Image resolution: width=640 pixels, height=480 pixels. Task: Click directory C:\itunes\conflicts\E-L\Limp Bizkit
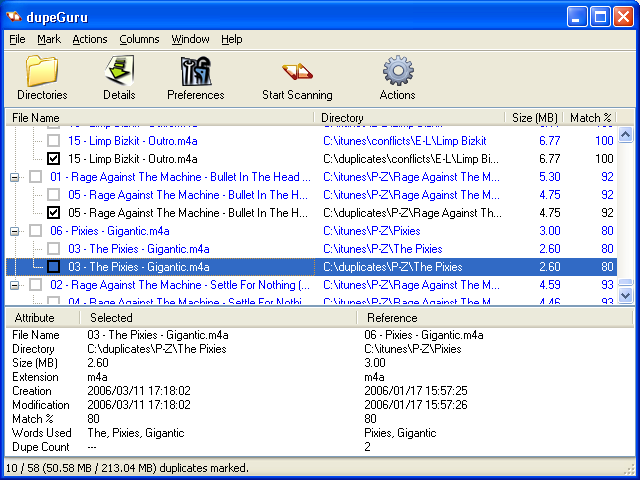click(x=404, y=141)
